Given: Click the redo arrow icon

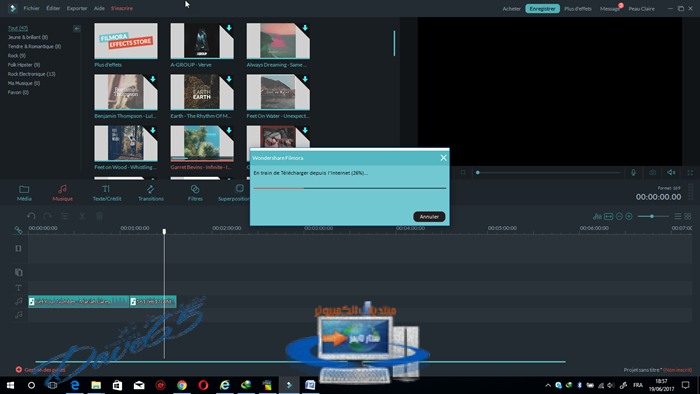Looking at the screenshot, I should pos(47,216).
